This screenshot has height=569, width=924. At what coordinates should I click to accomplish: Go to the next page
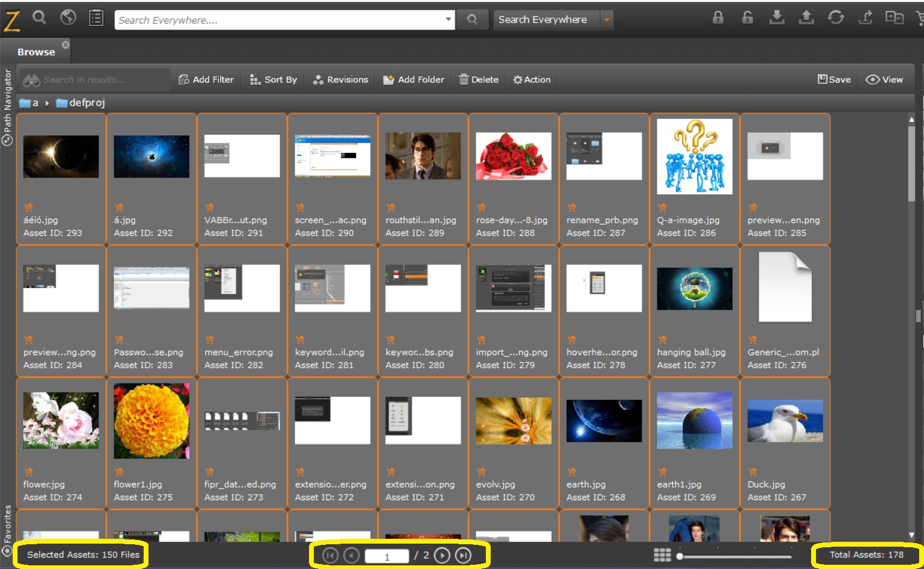(x=442, y=555)
